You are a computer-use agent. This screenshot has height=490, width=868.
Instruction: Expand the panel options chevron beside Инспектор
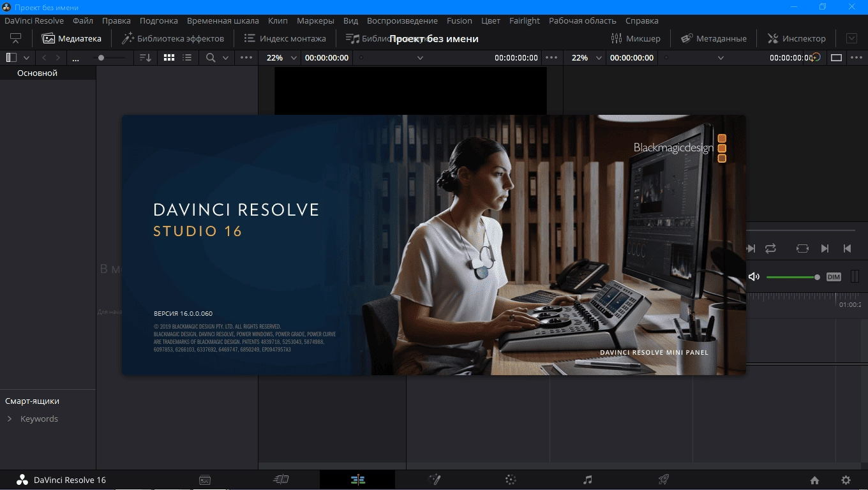tap(851, 38)
